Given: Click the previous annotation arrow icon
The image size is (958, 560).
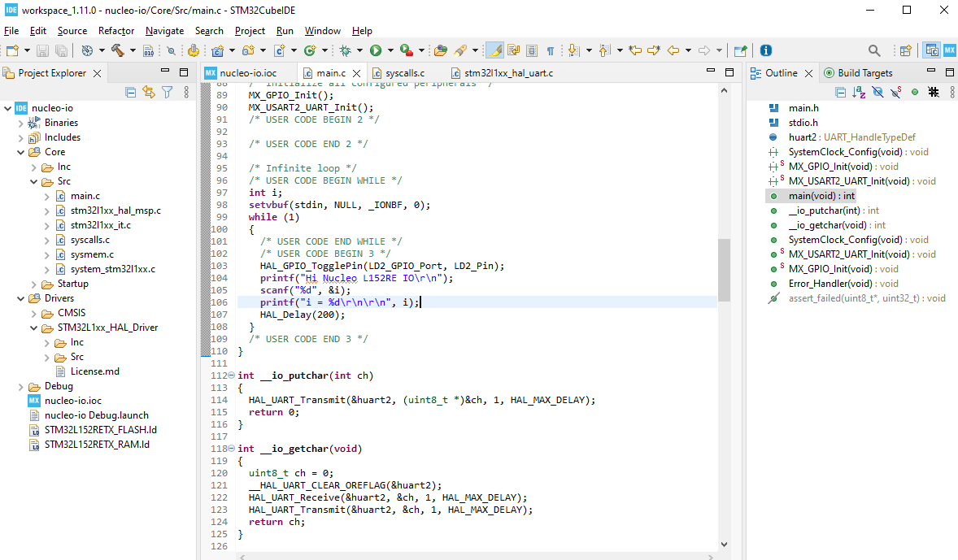Looking at the screenshot, I should 604,50.
